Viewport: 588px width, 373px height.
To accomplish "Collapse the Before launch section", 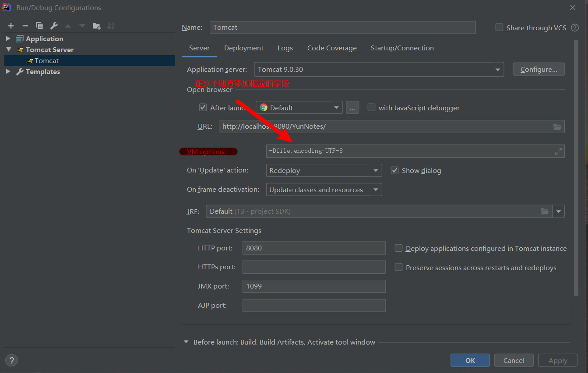I will coord(186,342).
